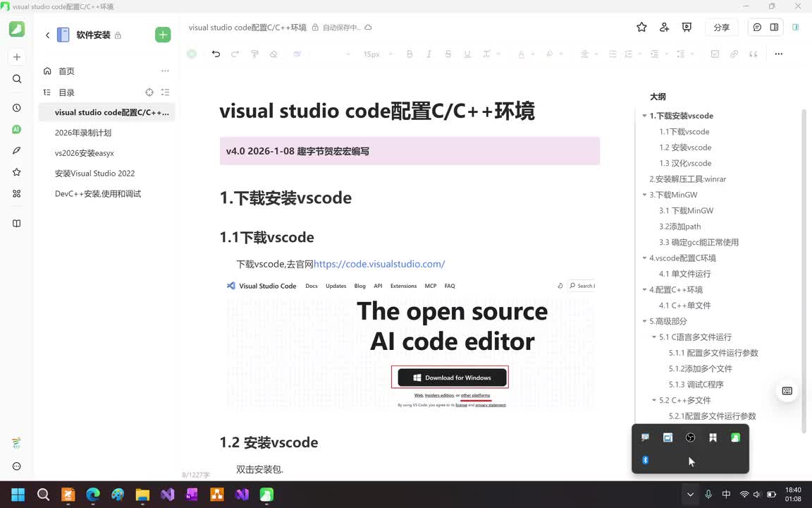Collapse outline section 5.高级部分
Image resolution: width=812 pixels, height=508 pixels.
(x=644, y=322)
